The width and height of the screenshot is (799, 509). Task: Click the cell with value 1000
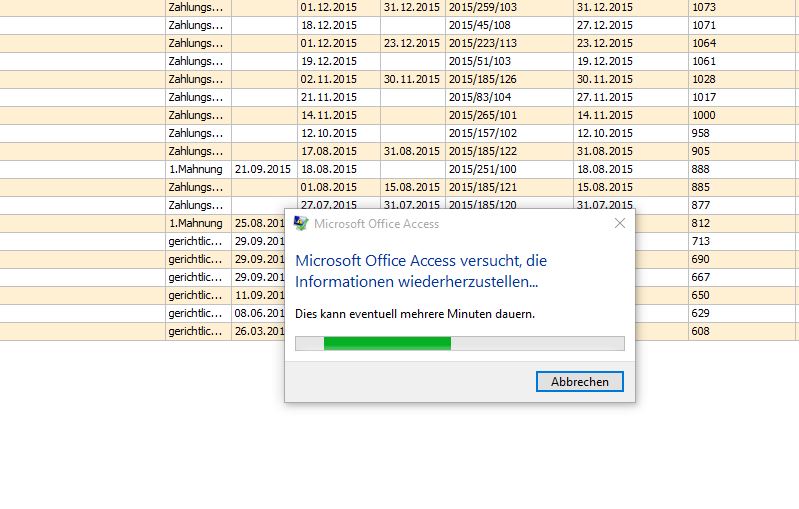(x=704, y=115)
